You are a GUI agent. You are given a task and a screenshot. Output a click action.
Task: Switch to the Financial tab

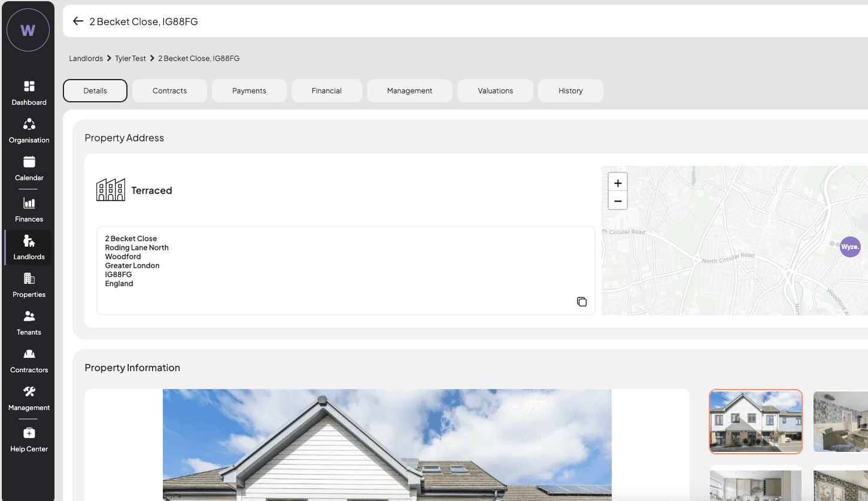click(x=326, y=91)
